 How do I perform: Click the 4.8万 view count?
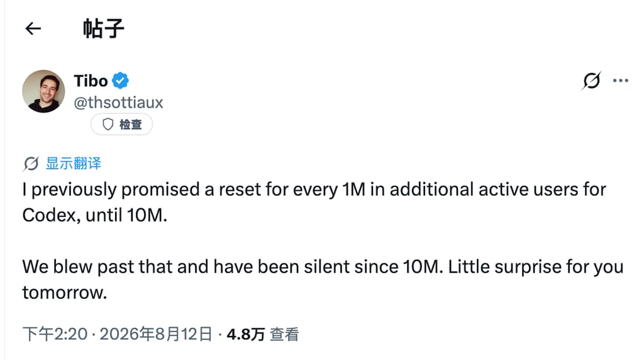tap(246, 335)
